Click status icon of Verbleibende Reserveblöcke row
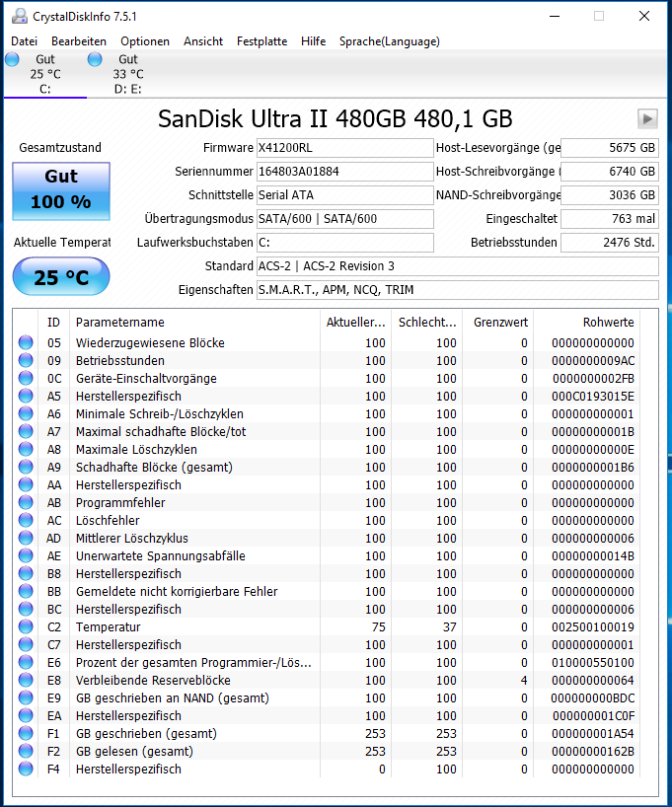Image resolution: width=672 pixels, height=807 pixels. (26, 680)
